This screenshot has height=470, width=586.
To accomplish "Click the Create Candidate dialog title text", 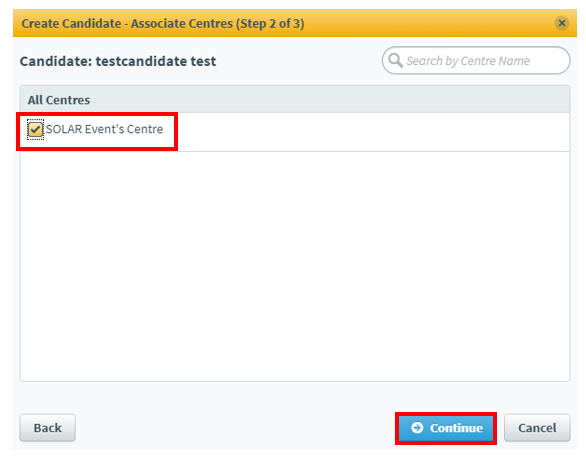I will tap(163, 24).
